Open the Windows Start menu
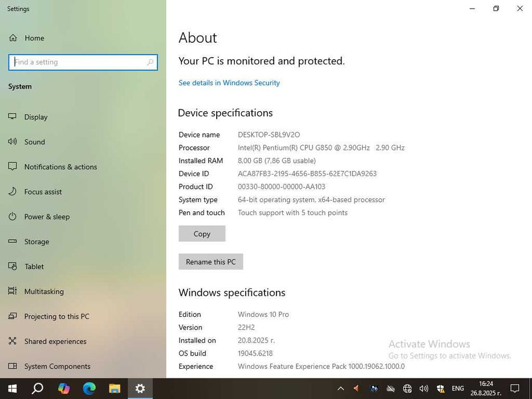The image size is (532, 399). (x=13, y=389)
